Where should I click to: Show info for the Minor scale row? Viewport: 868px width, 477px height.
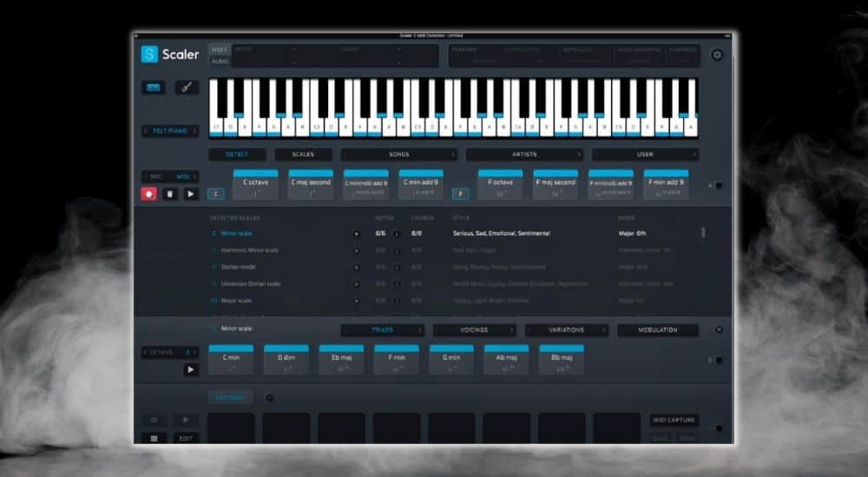click(397, 233)
